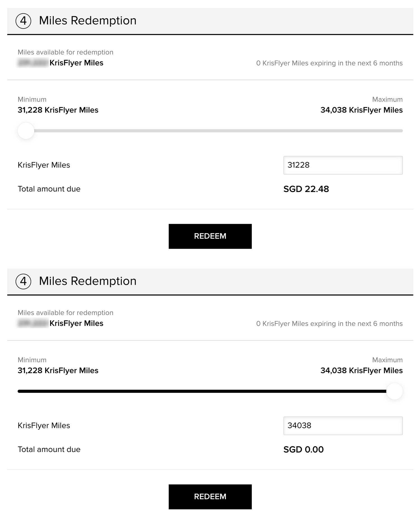Click the Total amount due label beside SGD 0.00

tap(49, 450)
